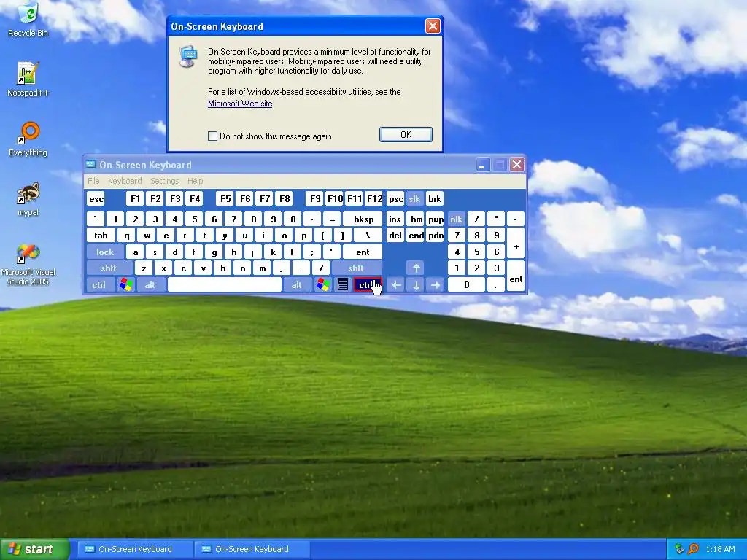This screenshot has width=747, height=560.
Task: Tick Do not show this message again
Action: (212, 136)
